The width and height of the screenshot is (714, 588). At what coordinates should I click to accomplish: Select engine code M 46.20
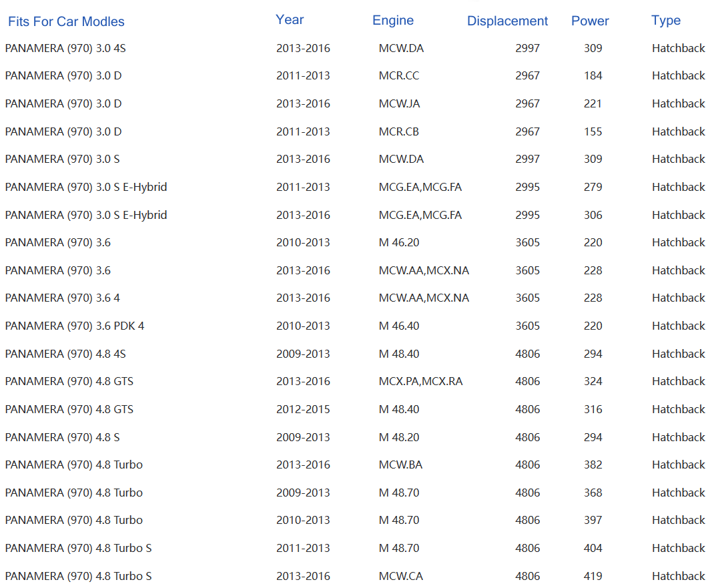pos(399,243)
